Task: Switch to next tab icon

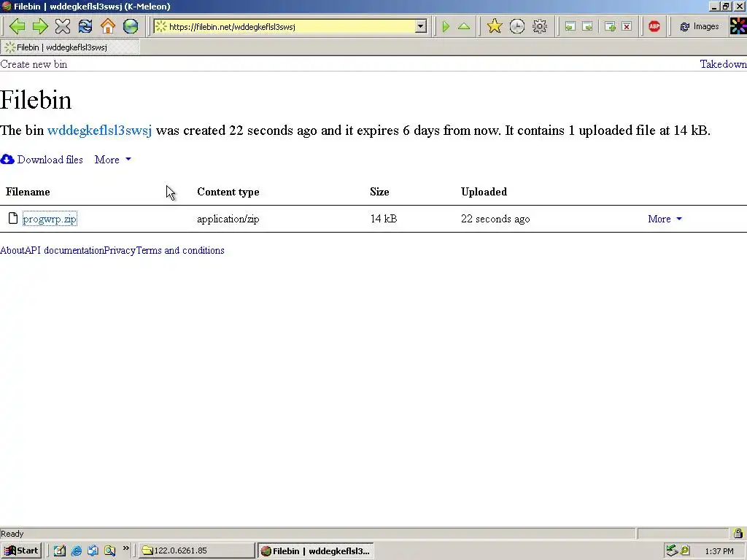Action: pos(588,26)
